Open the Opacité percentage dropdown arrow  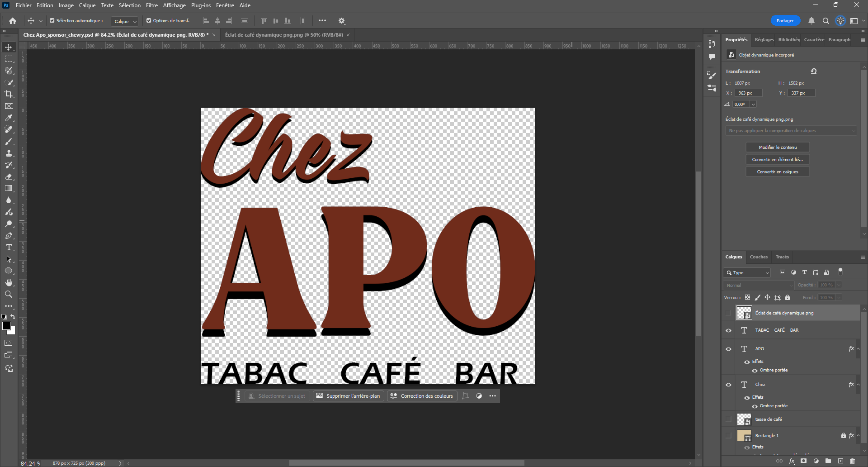[x=839, y=285]
